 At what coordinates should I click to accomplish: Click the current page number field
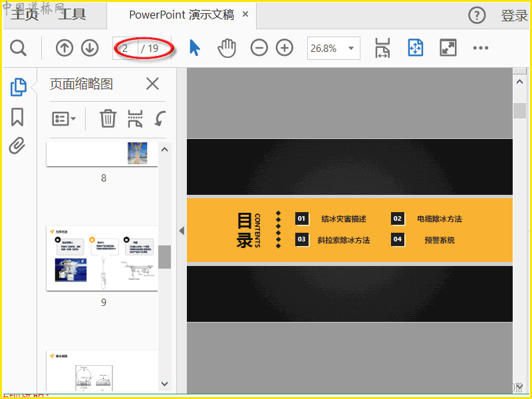coord(126,48)
